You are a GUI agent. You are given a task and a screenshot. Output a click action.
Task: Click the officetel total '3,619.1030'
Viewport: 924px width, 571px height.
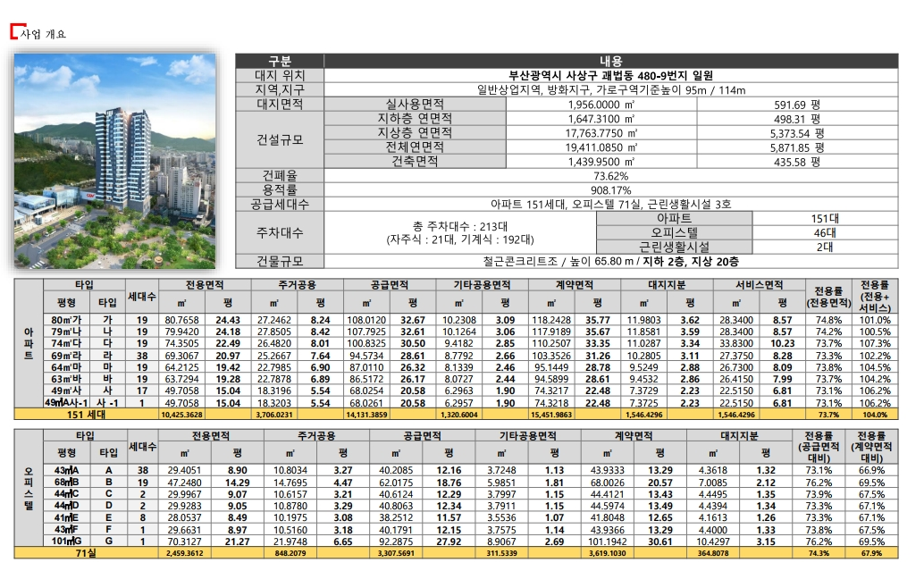pos(608,554)
